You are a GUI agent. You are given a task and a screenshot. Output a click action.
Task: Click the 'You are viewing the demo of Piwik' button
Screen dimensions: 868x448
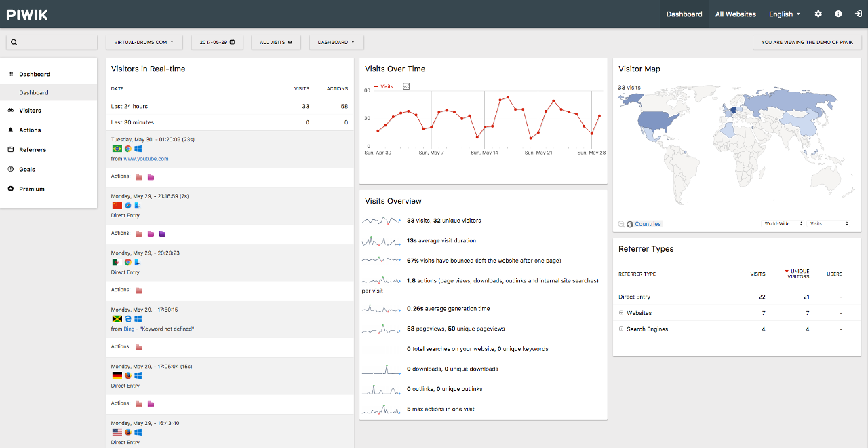(806, 41)
